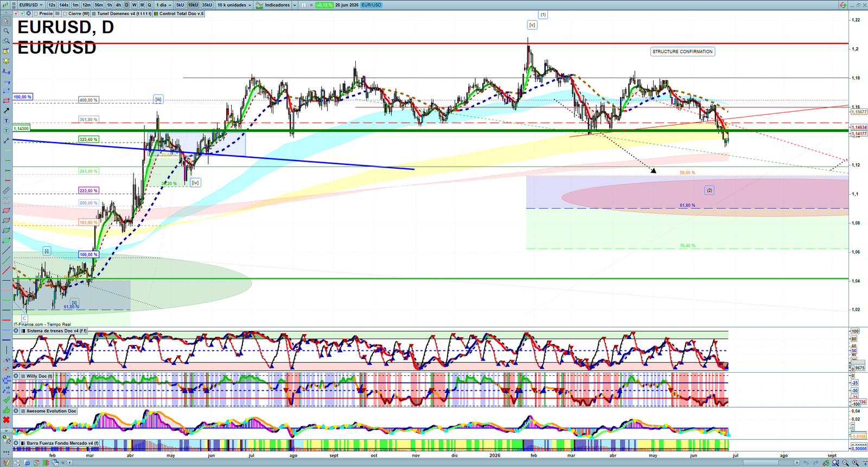
Task: Expand the arrow next to Indicadores
Action: 295,5
